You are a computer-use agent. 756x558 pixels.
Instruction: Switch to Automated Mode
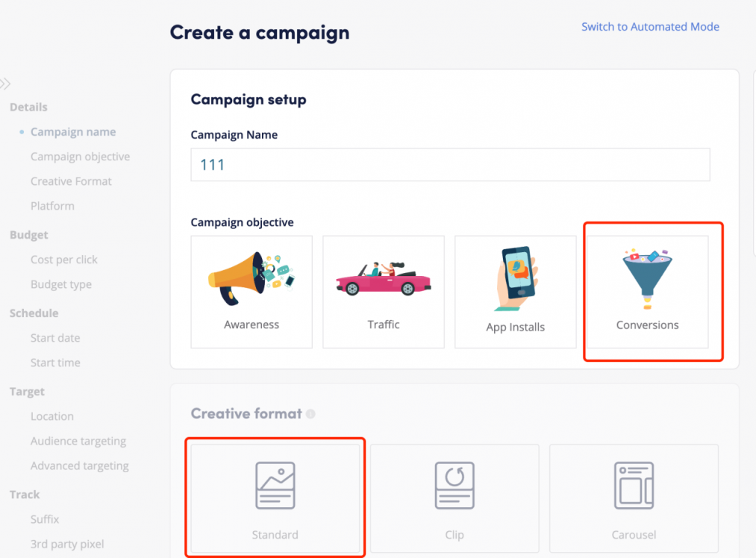[x=650, y=27]
